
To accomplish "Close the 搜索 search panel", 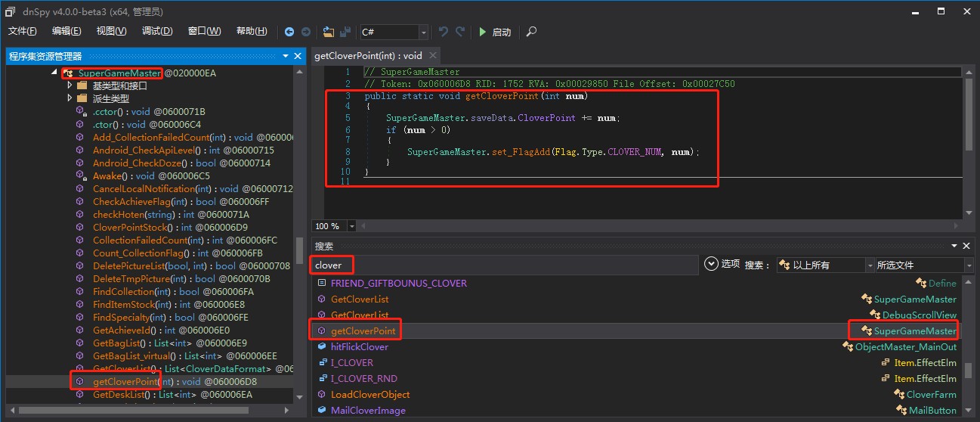I will [x=966, y=246].
